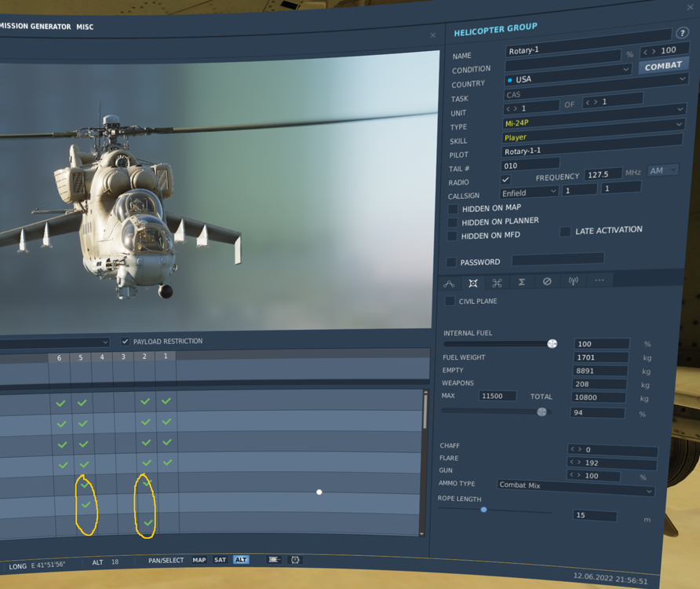700x589 pixels.
Task: Enable the Hidden on Map checkbox
Action: (453, 209)
